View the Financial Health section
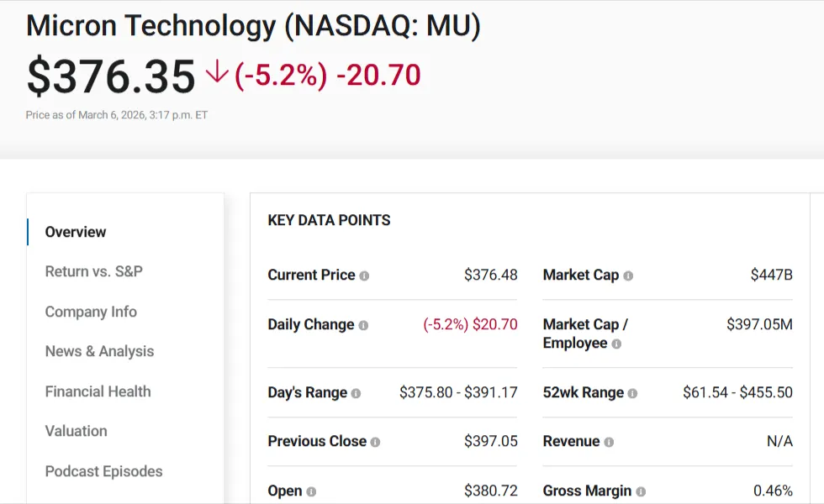824x504 pixels. pyautogui.click(x=98, y=391)
